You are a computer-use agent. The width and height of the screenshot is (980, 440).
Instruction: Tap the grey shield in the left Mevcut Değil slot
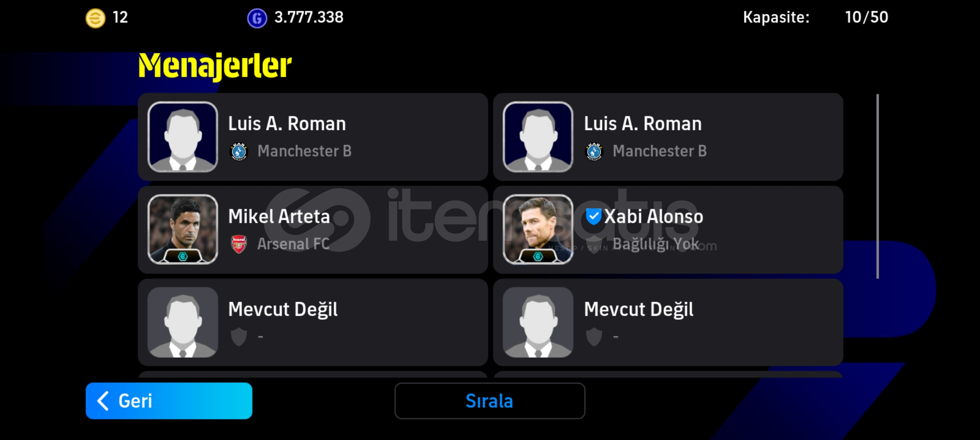click(239, 337)
